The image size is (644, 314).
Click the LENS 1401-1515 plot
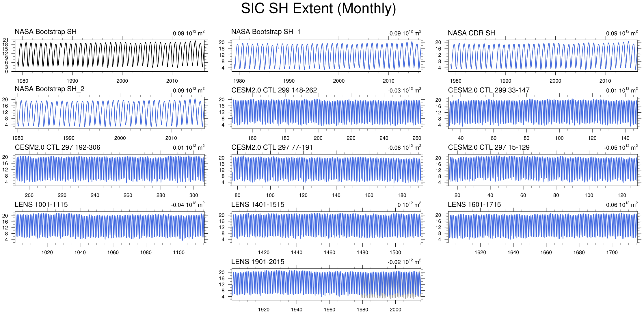coord(326,227)
